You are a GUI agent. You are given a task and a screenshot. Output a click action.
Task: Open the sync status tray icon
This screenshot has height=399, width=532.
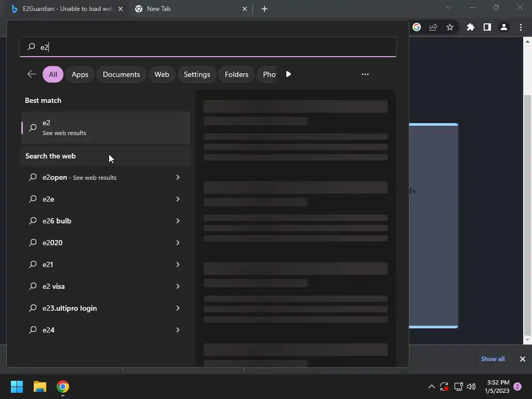(x=444, y=387)
